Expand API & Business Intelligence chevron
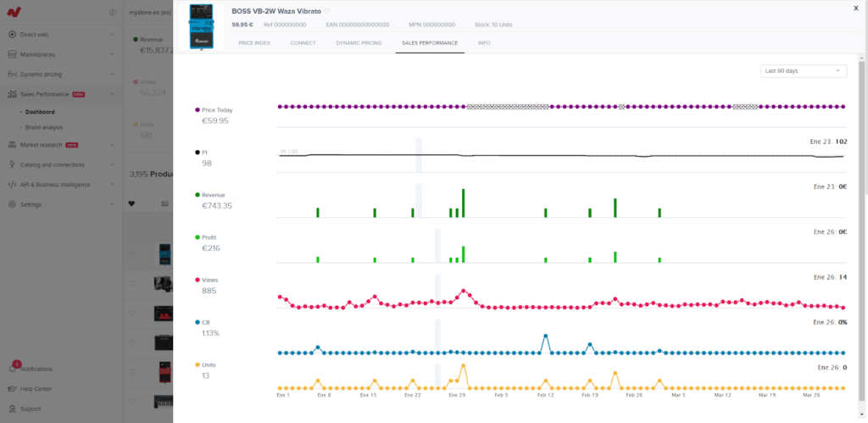This screenshot has height=423, width=868. coord(113,184)
